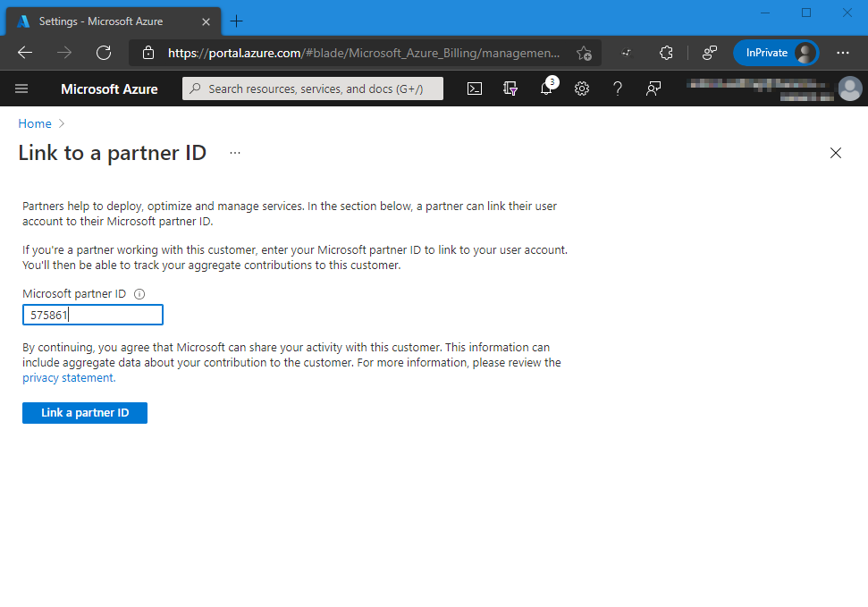Image resolution: width=868 pixels, height=607 pixels.
Task: Open portal settings gear
Action: [582, 89]
